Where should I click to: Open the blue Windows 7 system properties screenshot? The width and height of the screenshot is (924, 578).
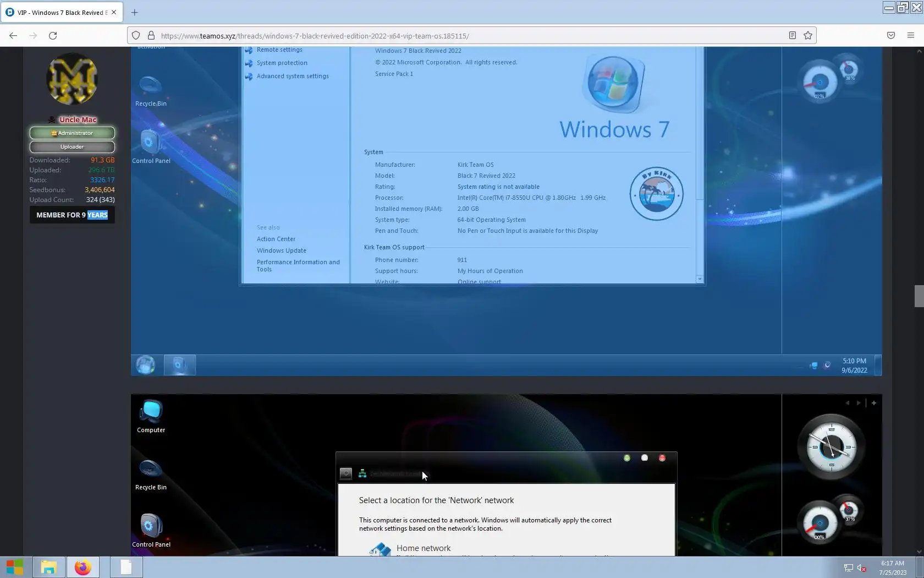pyautogui.click(x=506, y=211)
